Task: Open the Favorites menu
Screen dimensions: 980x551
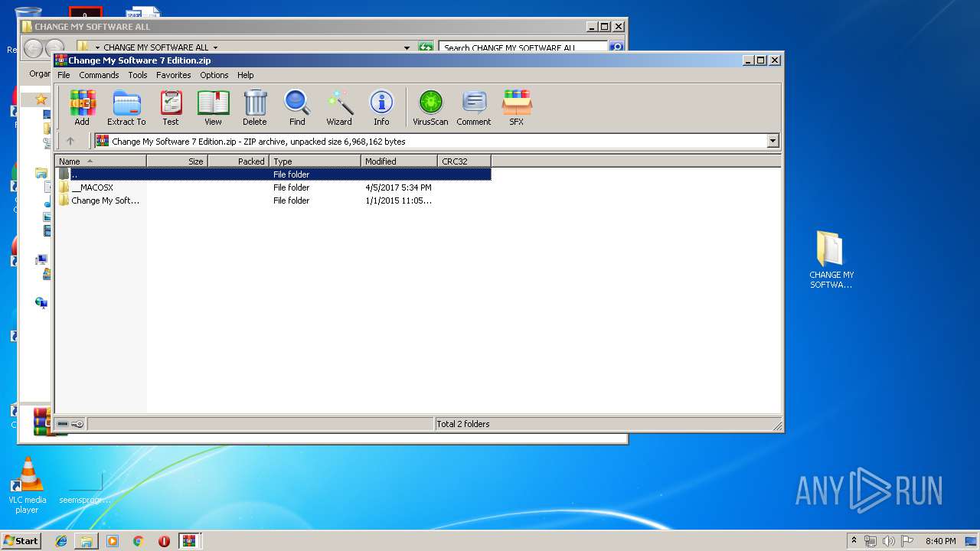Action: click(174, 75)
